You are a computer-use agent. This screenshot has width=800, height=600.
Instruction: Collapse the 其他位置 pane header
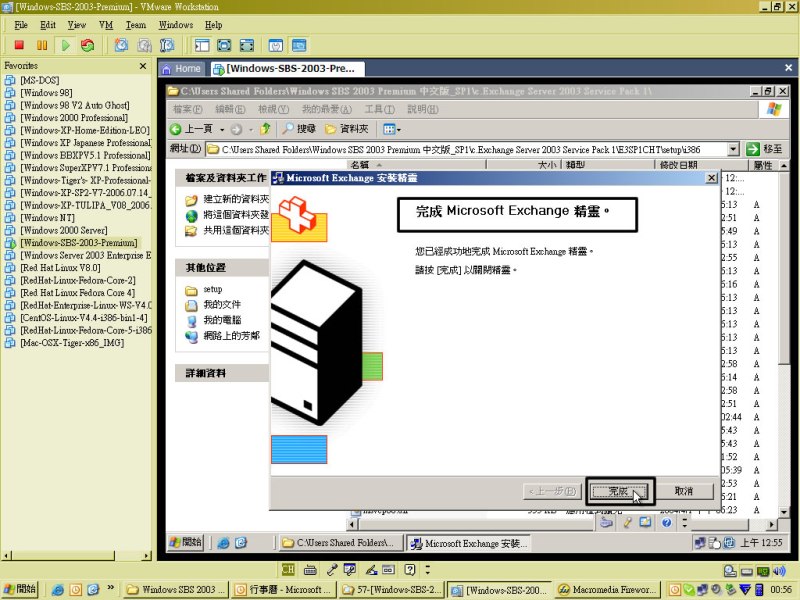(x=222, y=267)
